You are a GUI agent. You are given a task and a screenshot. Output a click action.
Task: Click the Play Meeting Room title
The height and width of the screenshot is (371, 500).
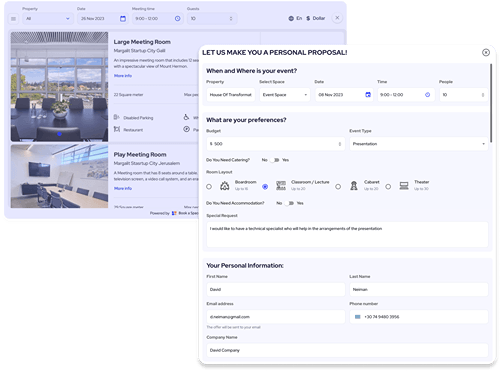click(x=140, y=155)
